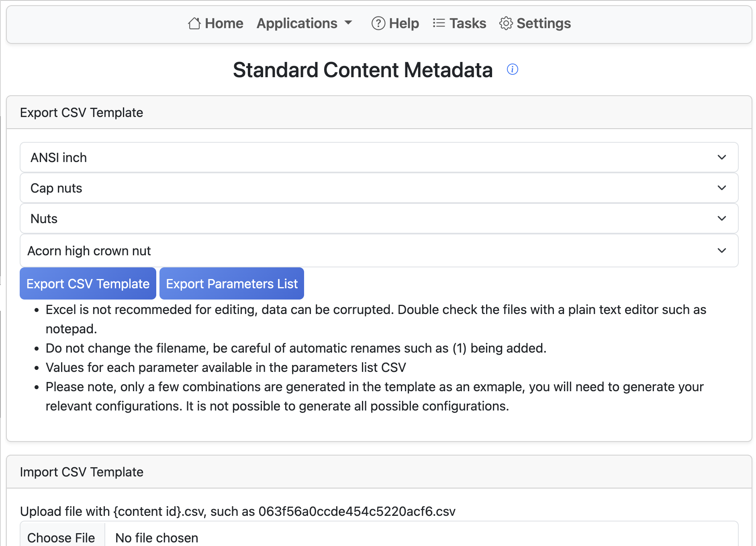756x546 pixels.
Task: Click the Export CSV Template button
Action: (x=88, y=283)
